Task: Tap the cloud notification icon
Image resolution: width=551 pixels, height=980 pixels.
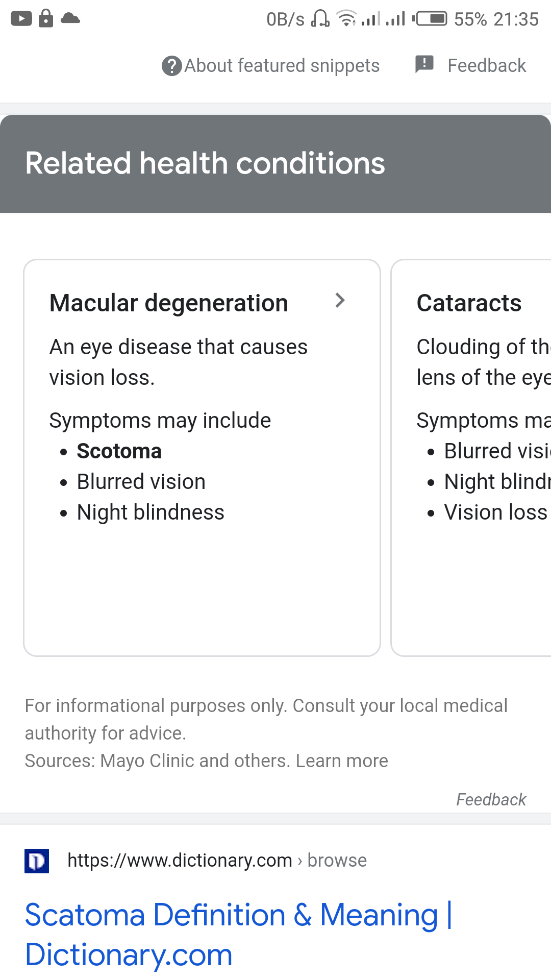Action: click(x=70, y=18)
